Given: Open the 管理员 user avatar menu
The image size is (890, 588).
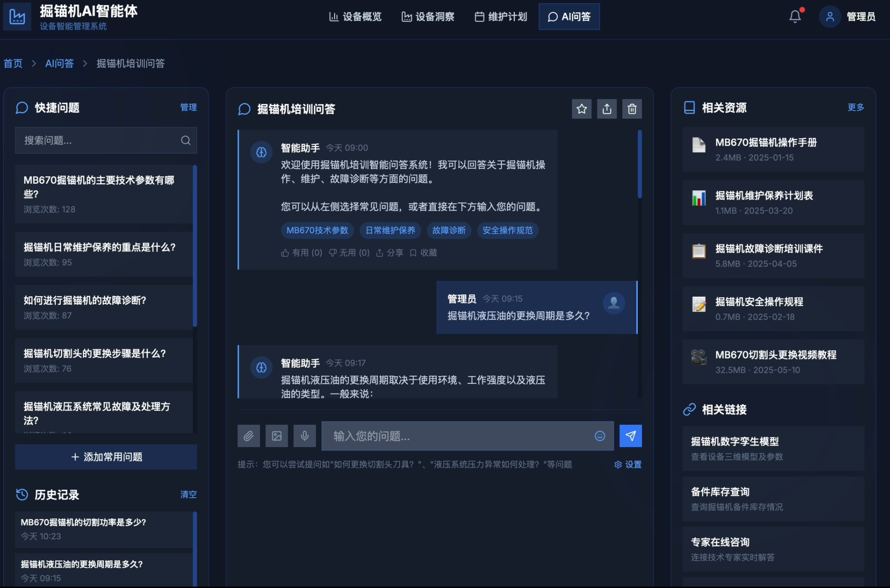Looking at the screenshot, I should point(829,17).
